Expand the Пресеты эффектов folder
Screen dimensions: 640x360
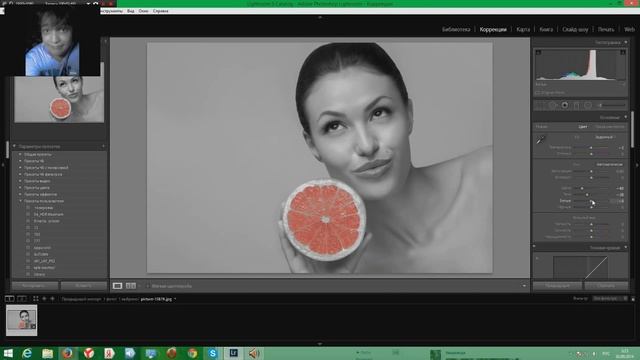click(20, 194)
